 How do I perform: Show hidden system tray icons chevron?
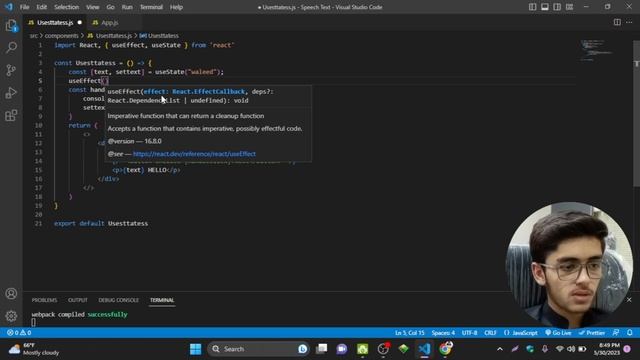coord(500,349)
